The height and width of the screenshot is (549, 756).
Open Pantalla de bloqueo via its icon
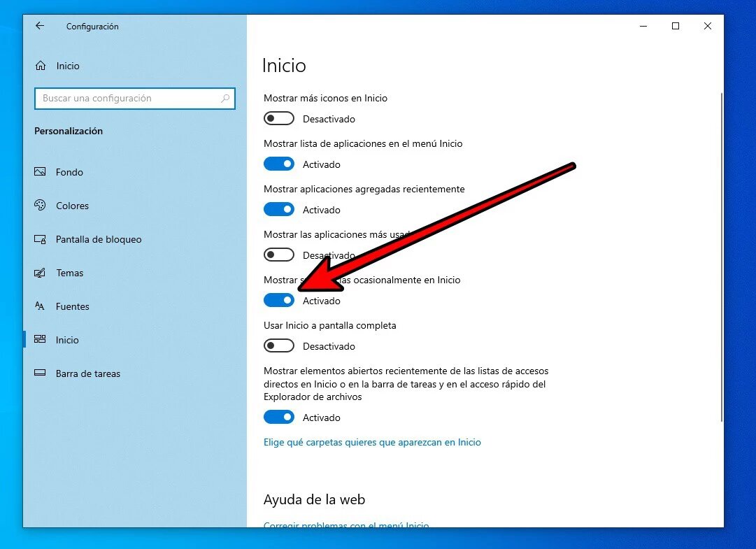(x=41, y=239)
